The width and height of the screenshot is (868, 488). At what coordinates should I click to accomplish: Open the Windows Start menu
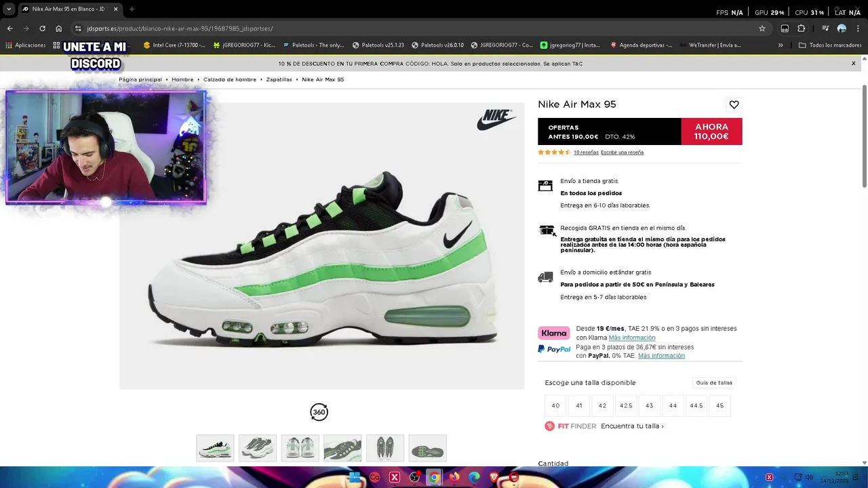[355, 477]
